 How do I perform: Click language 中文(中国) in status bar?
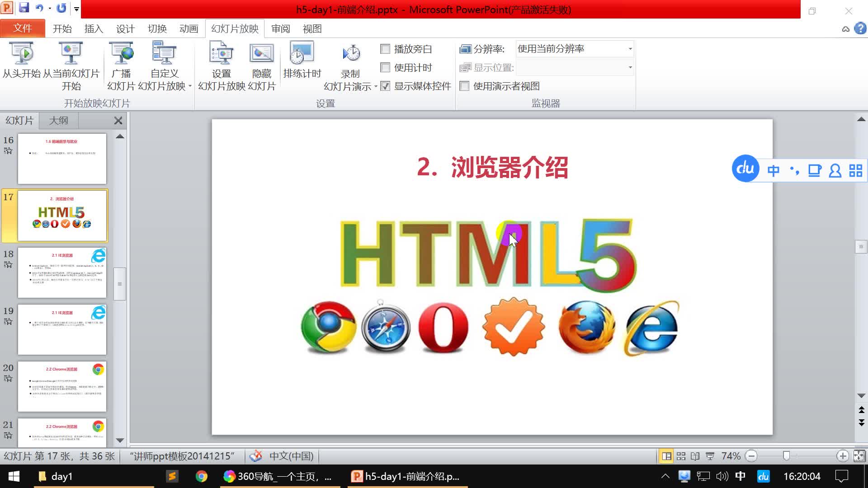pos(291,456)
